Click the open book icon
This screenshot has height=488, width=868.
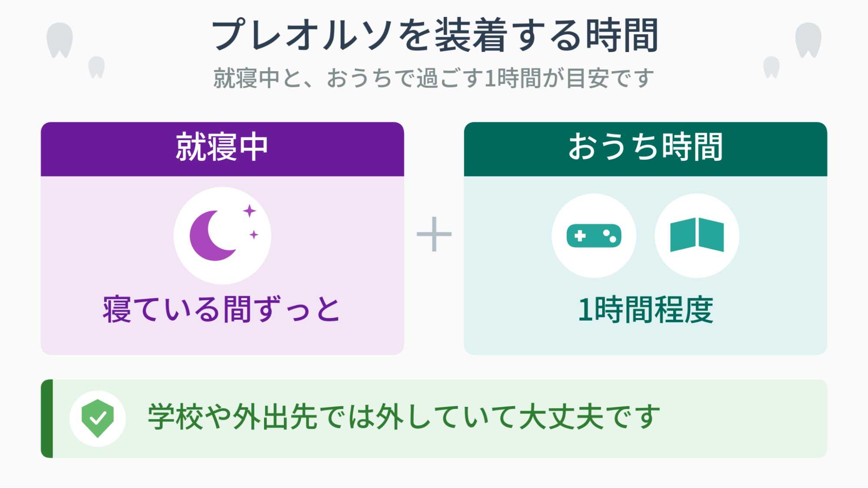697,235
